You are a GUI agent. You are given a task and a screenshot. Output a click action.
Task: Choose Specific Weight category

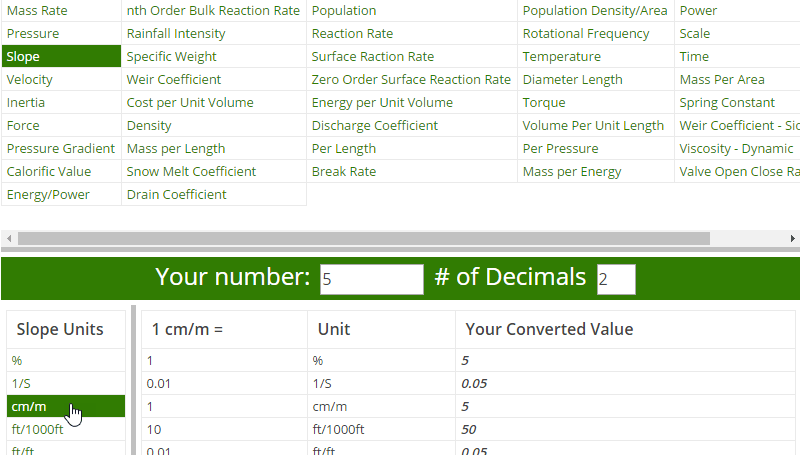point(171,57)
